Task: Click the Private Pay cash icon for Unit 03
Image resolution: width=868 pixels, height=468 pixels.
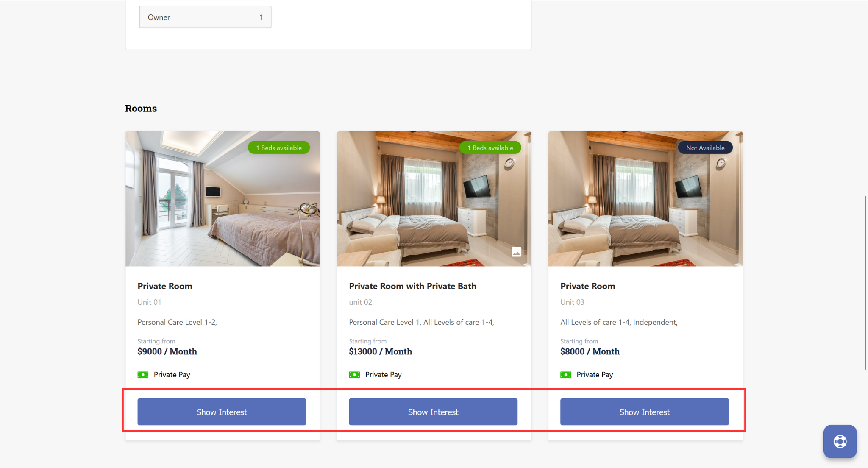Action: click(566, 375)
